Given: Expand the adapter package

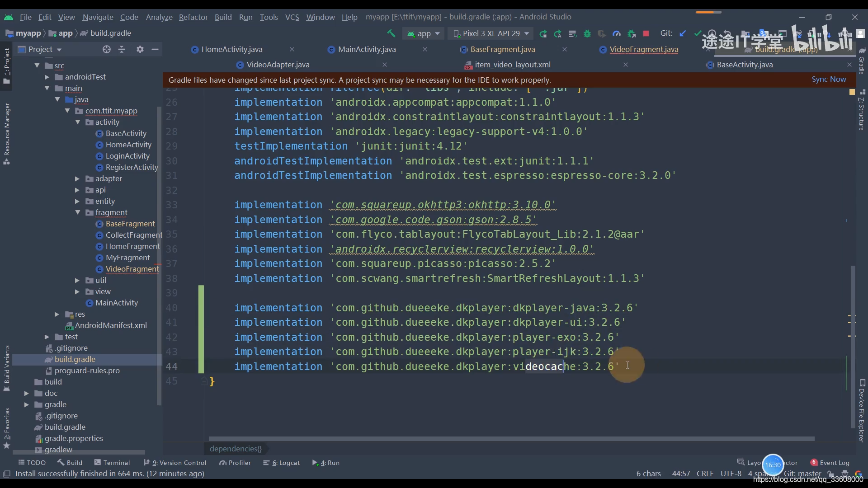Looking at the screenshot, I should 77,179.
